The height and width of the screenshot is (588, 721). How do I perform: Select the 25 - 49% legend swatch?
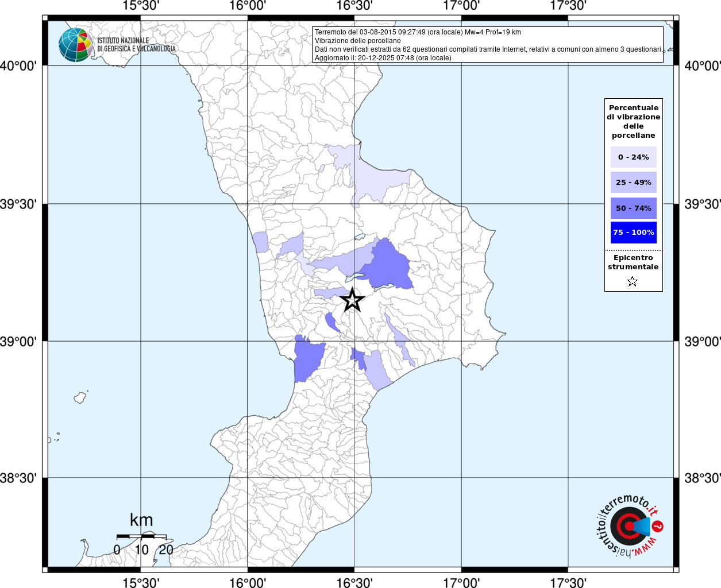[633, 183]
